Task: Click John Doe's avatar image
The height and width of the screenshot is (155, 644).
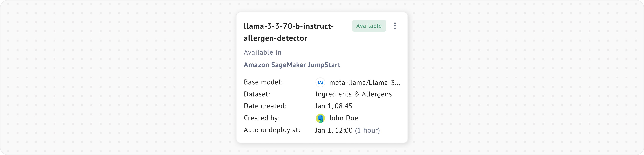Action: 320,118
